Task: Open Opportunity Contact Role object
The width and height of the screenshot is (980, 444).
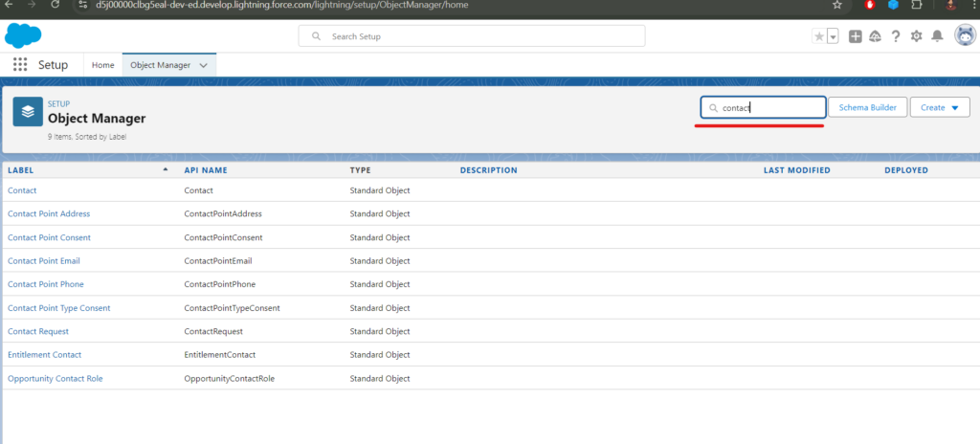Action: (55, 378)
